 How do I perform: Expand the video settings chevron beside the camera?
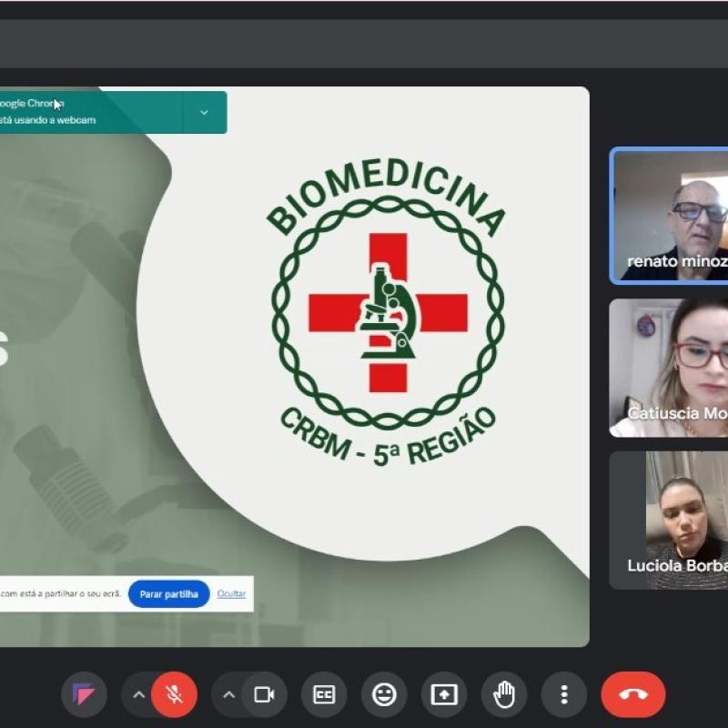tap(229, 695)
